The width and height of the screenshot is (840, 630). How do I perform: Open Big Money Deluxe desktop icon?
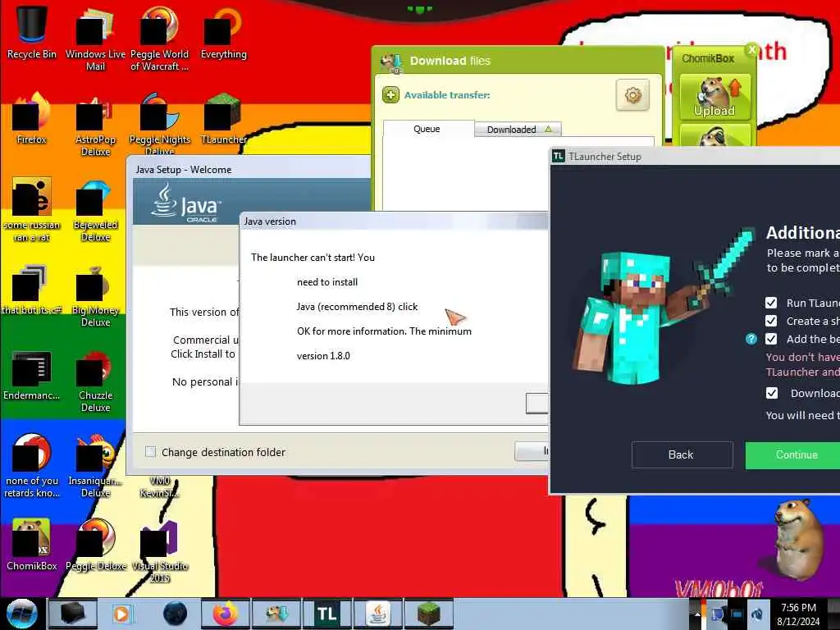pos(95,295)
